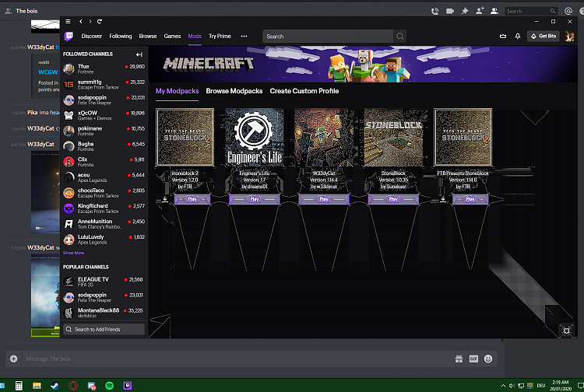Image resolution: width=584 pixels, height=392 pixels.
Task: Open the ELEAGUE TV popular channel
Action: [x=104, y=282]
